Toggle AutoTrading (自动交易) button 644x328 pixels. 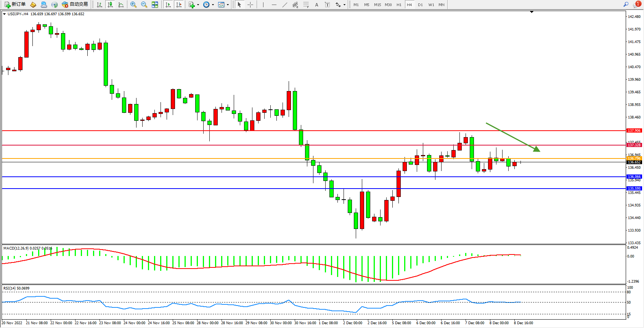point(75,5)
